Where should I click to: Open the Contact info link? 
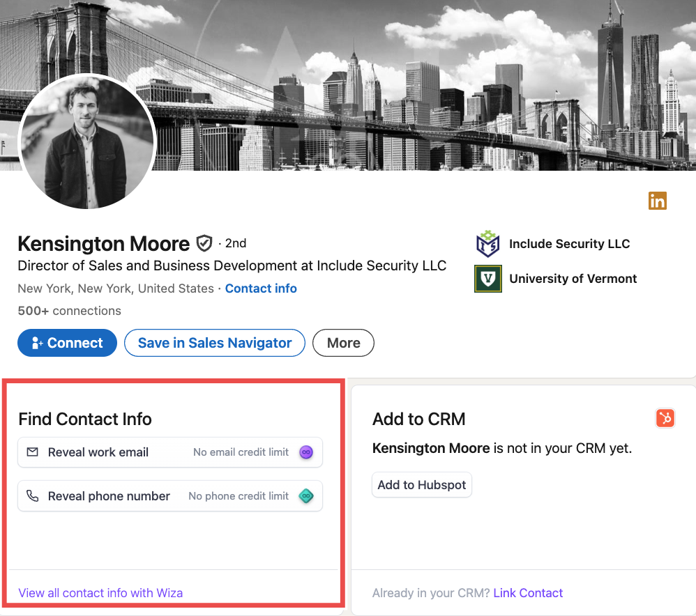(x=261, y=288)
